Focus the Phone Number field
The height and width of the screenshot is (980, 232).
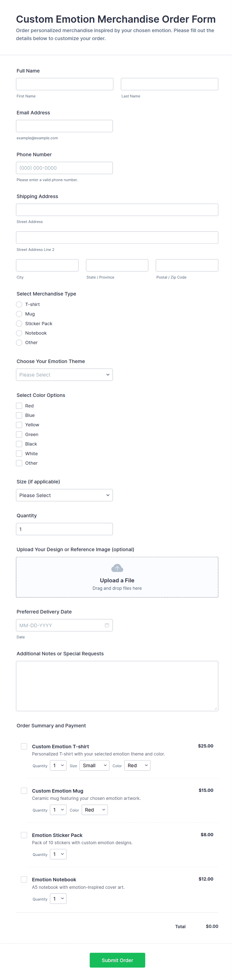click(x=64, y=168)
